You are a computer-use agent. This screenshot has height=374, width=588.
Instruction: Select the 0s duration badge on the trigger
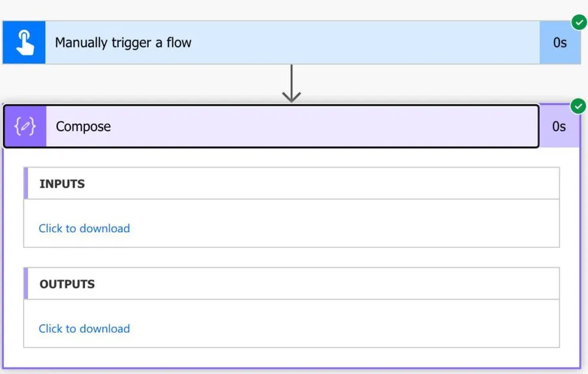coord(560,43)
